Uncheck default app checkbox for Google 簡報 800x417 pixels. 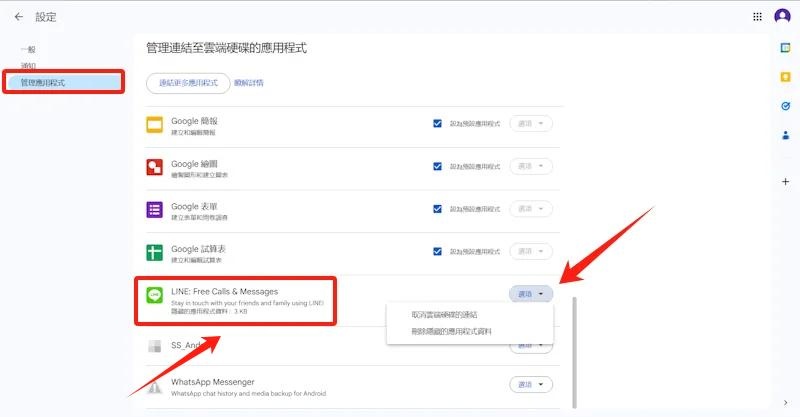click(x=437, y=124)
